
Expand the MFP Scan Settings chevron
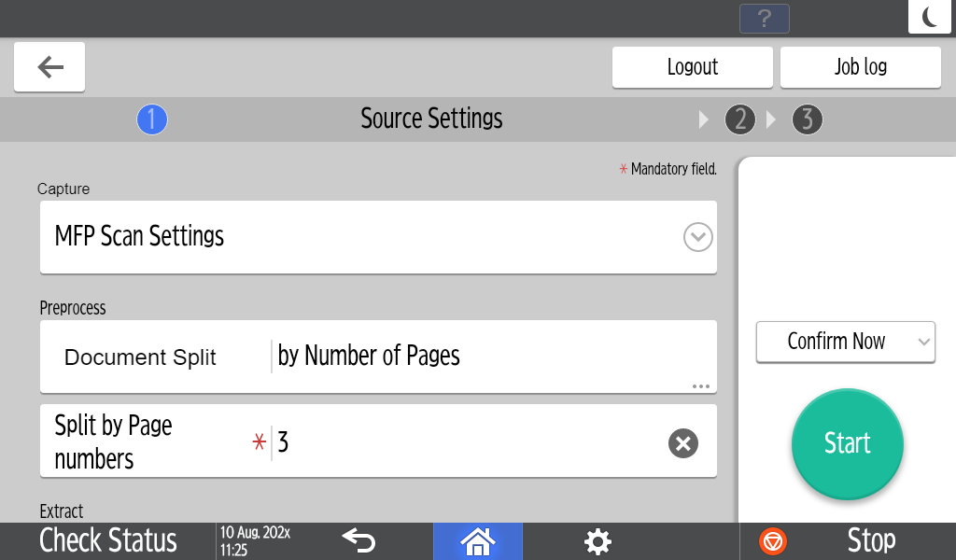[697, 237]
